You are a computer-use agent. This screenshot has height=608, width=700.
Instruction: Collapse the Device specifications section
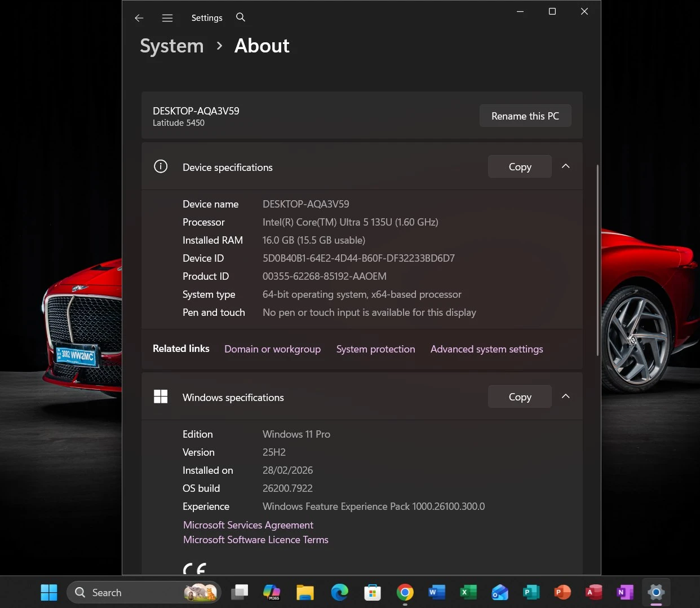tap(565, 166)
